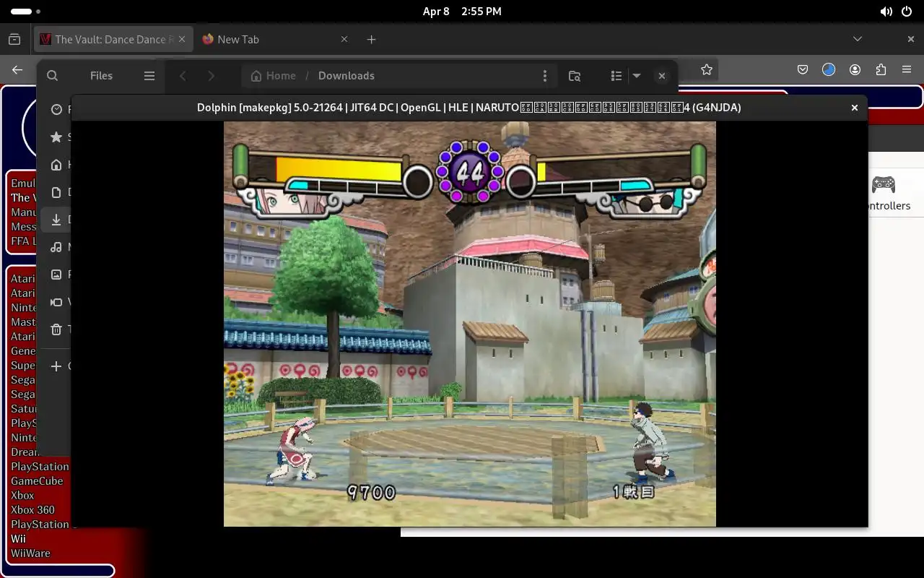924x578 pixels.
Task: Click Home in the Files path bar
Action: point(273,75)
